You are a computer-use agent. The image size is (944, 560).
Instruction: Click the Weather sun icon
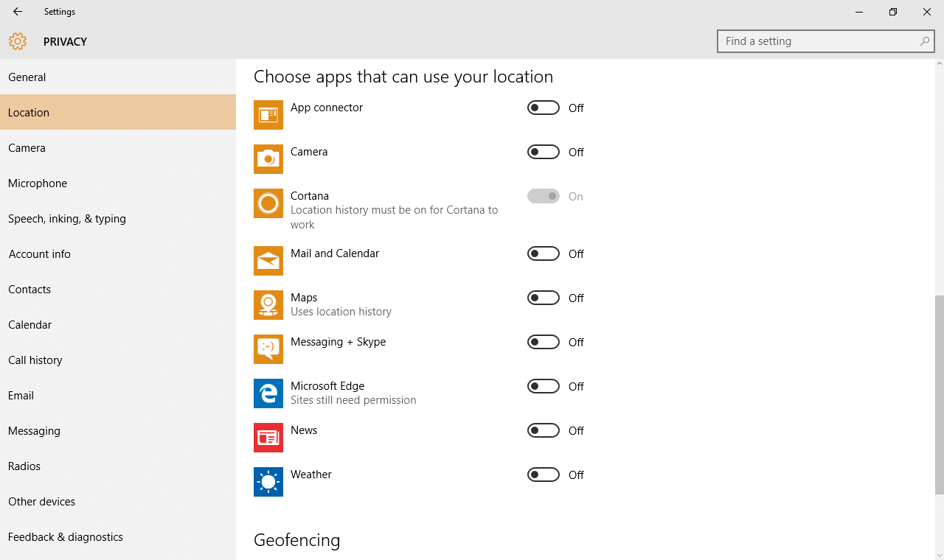click(x=268, y=482)
